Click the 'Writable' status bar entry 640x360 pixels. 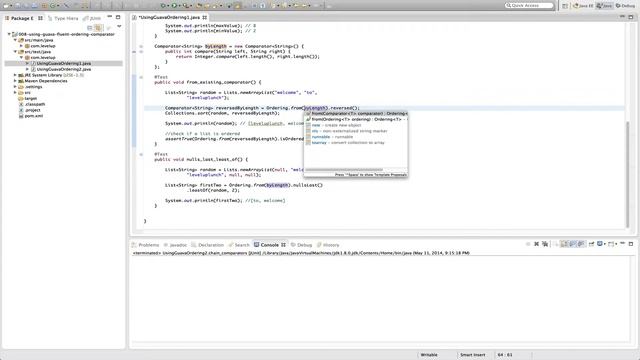click(x=429, y=355)
